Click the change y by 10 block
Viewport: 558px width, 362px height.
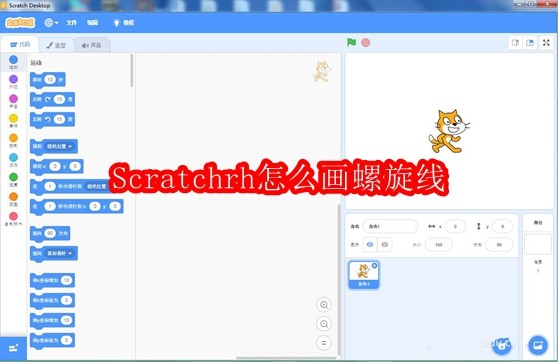point(52,320)
